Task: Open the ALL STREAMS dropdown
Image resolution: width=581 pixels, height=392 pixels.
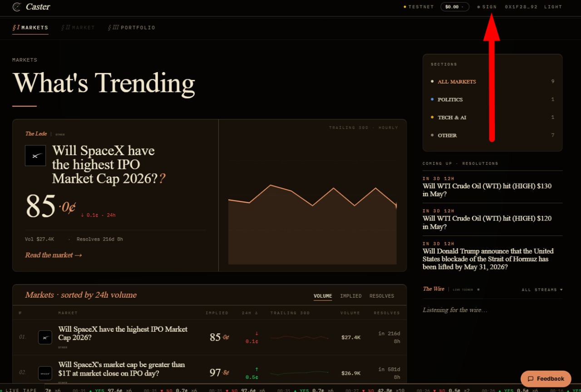Action: click(x=542, y=289)
